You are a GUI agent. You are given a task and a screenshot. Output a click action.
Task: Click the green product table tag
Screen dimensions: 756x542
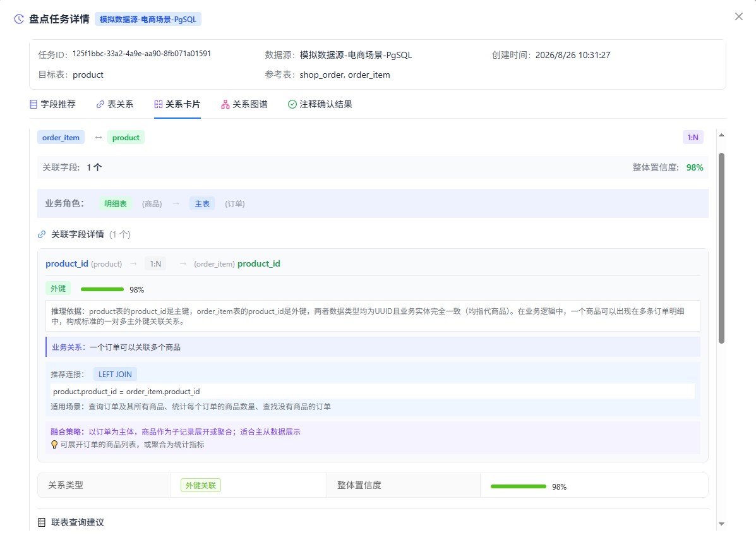click(x=126, y=138)
